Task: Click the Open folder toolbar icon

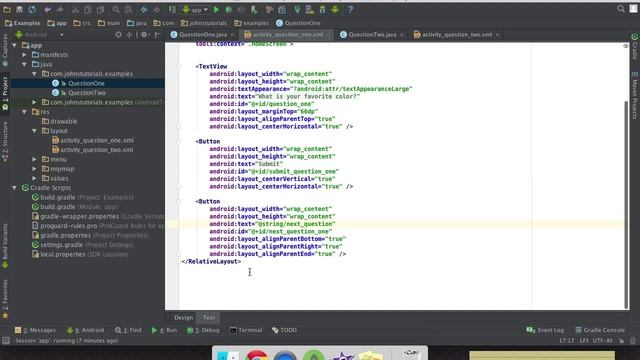Action: point(7,9)
